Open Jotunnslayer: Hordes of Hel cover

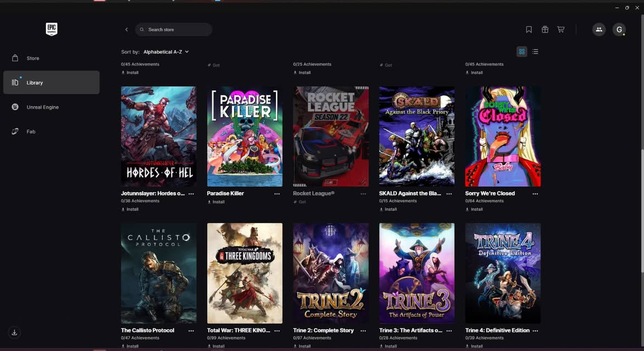(159, 137)
